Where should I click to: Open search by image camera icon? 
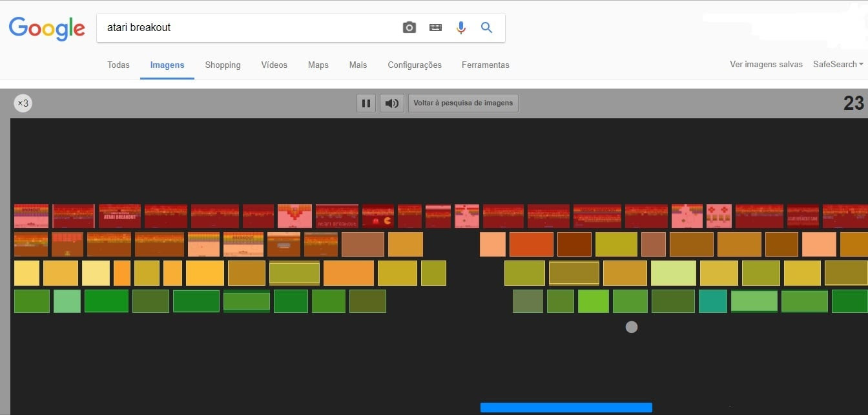coord(409,28)
